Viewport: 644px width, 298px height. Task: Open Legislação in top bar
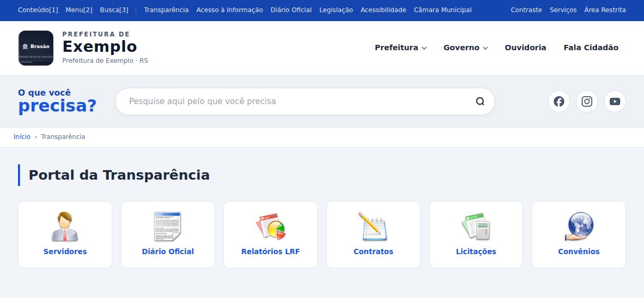[x=336, y=10]
